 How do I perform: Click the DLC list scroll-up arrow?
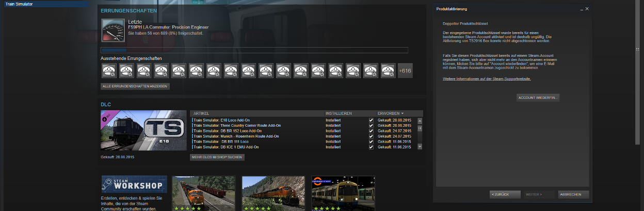tap(420, 120)
